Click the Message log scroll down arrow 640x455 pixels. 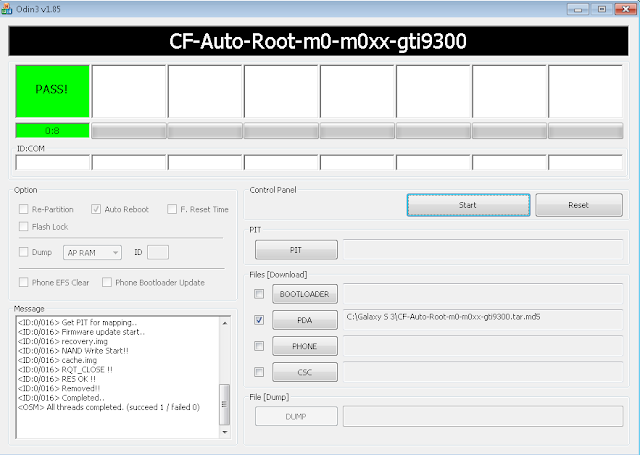pos(225,432)
